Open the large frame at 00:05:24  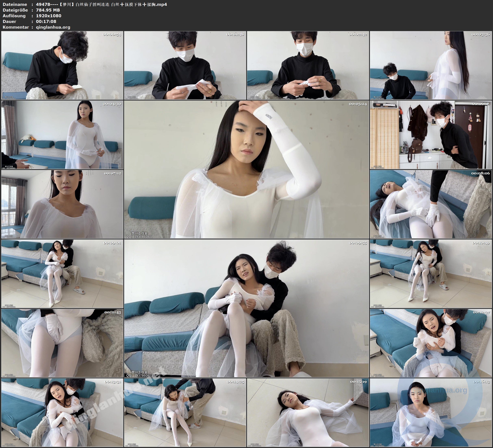(246, 169)
